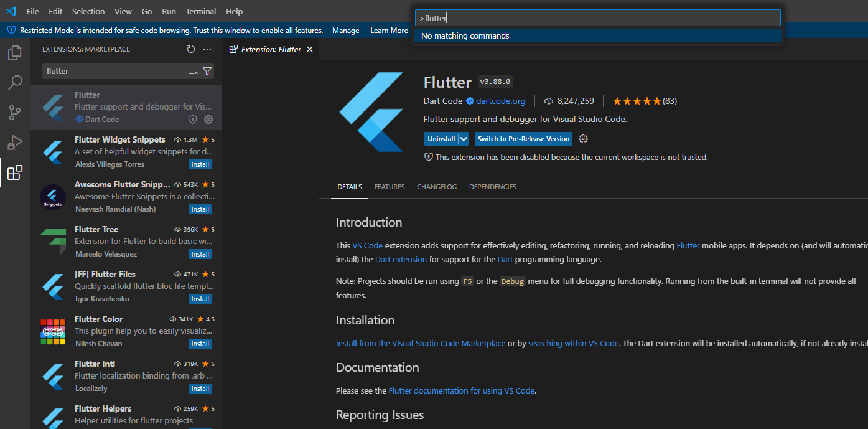This screenshot has width=868, height=429.
Task: Open the Explorer view in activity bar
Action: point(15,53)
